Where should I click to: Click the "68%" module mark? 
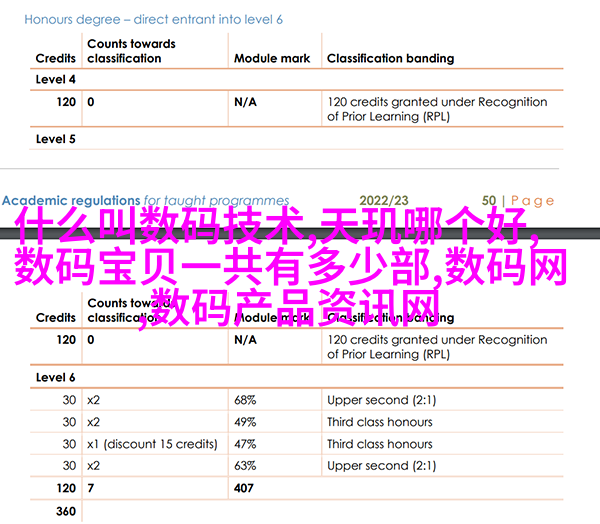[x=245, y=400]
